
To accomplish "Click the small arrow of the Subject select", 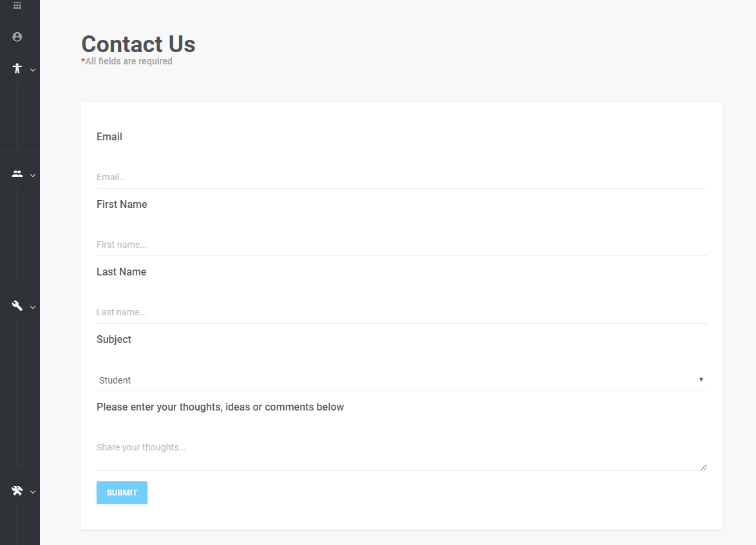I will click(x=701, y=380).
